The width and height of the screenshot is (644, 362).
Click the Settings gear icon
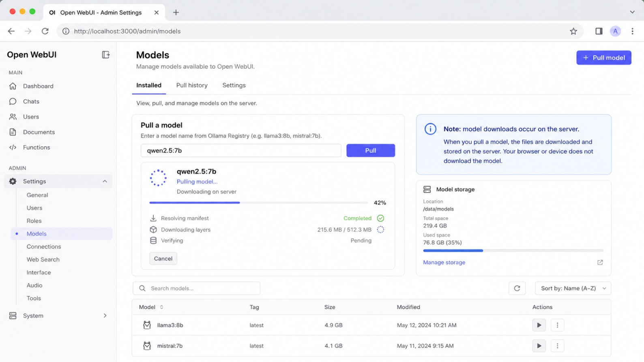(x=13, y=181)
